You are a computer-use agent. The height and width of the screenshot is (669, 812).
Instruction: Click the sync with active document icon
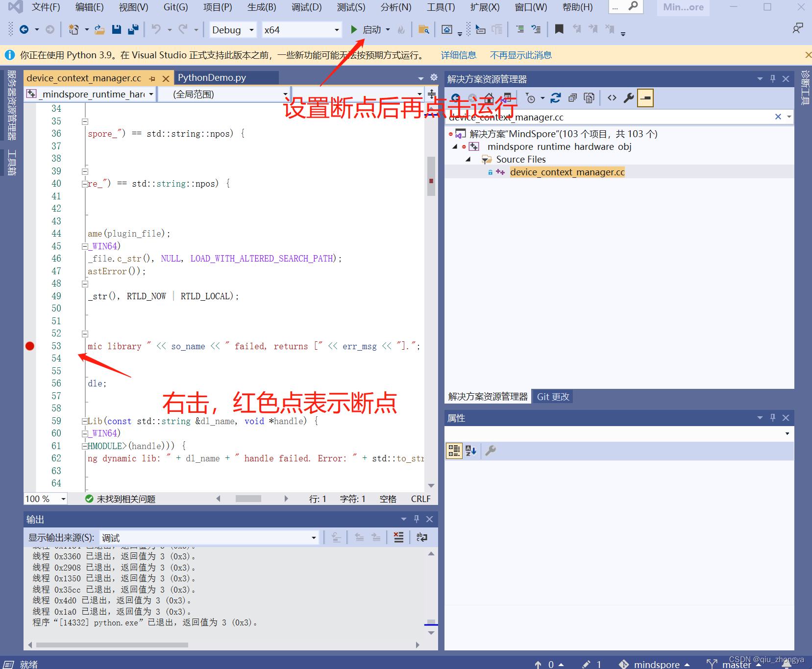555,98
